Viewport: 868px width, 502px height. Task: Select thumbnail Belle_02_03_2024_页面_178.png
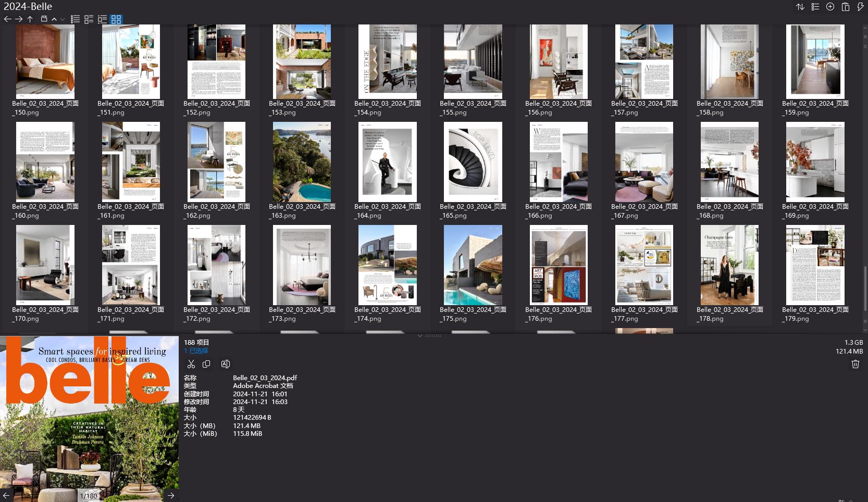[x=729, y=265]
